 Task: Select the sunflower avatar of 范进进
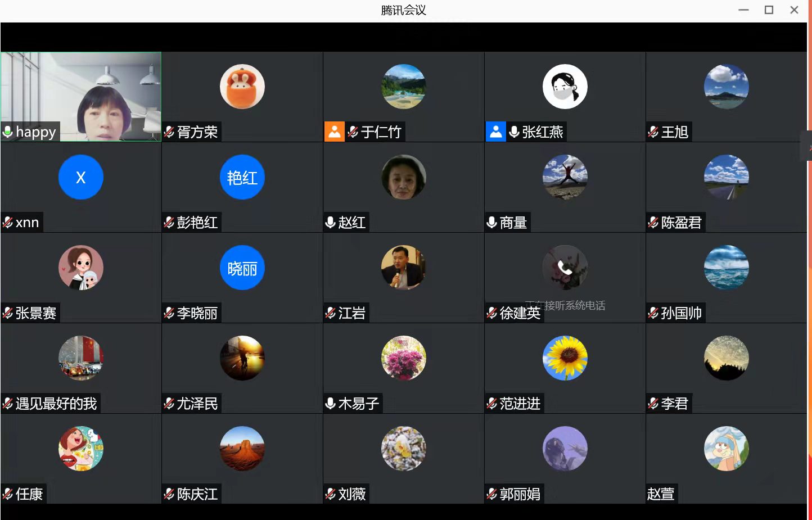[565, 359]
